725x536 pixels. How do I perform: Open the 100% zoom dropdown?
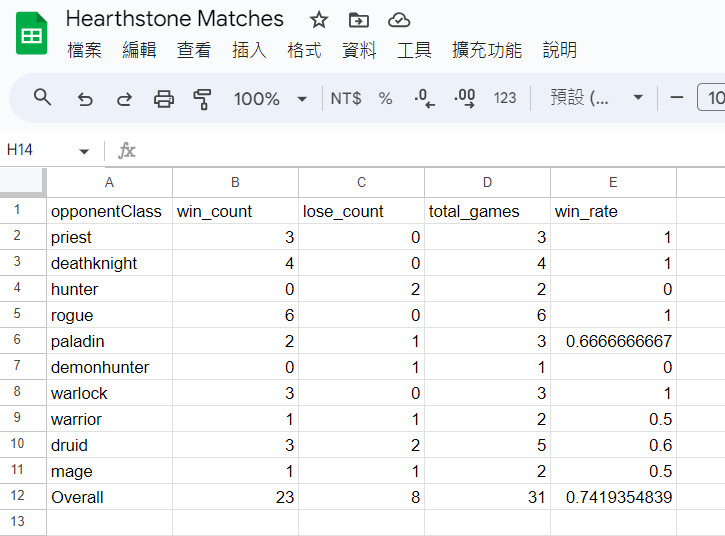tap(270, 99)
